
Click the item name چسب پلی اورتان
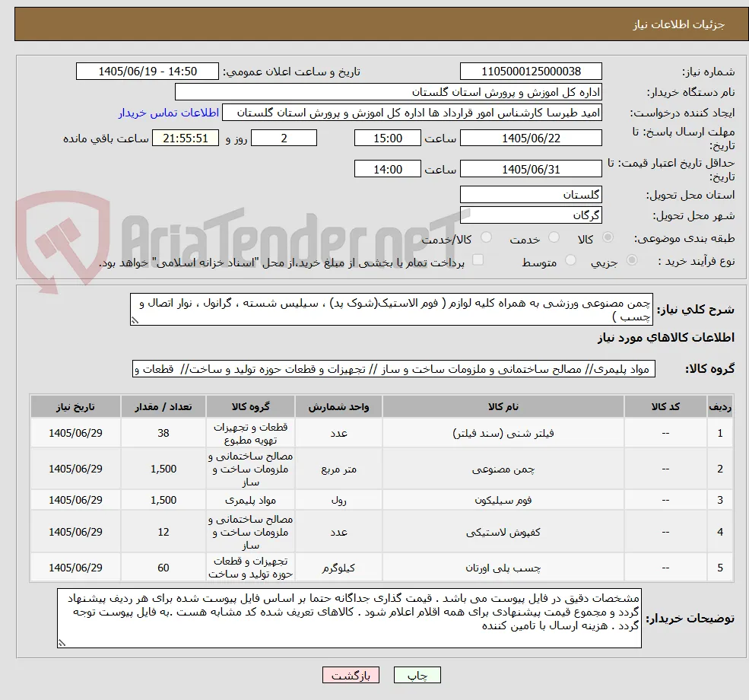coord(503,568)
